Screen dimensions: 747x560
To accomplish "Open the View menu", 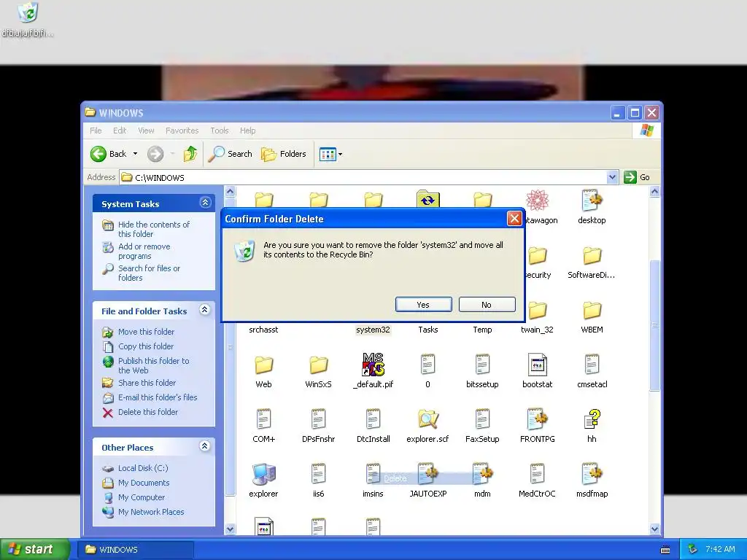I will (x=146, y=131).
